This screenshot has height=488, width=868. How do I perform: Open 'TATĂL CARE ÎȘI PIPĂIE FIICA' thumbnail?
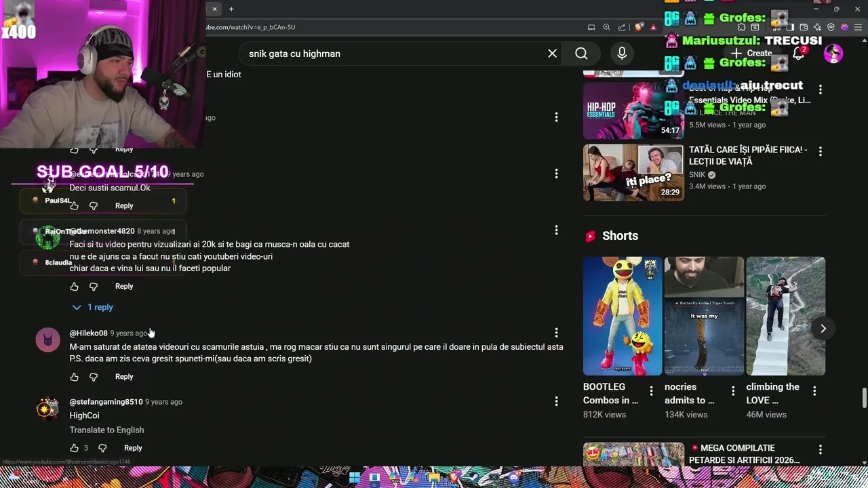pos(633,172)
